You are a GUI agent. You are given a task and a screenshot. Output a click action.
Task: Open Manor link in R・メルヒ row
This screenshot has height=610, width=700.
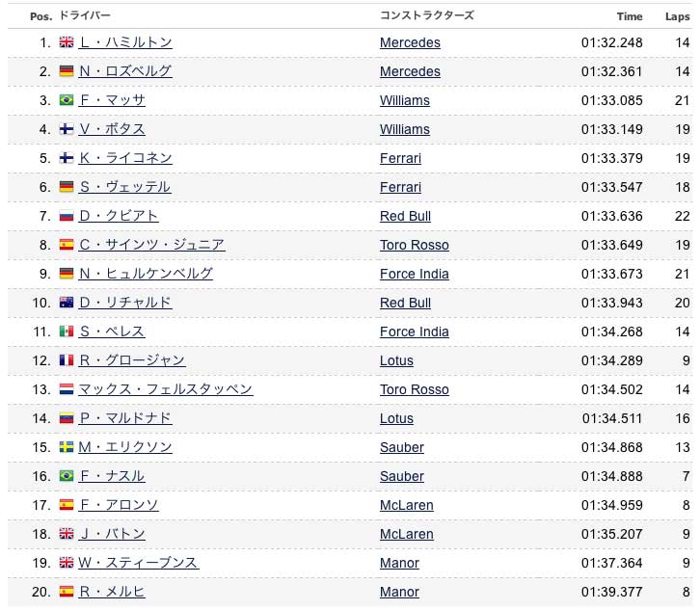coord(399,592)
